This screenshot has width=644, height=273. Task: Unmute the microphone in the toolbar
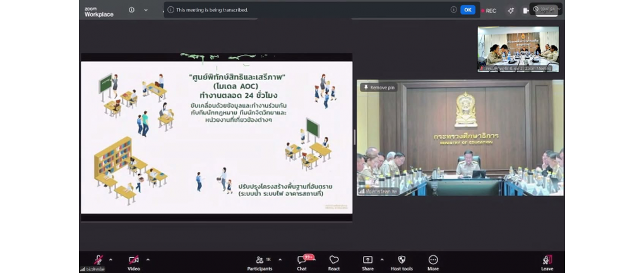pyautogui.click(x=98, y=260)
